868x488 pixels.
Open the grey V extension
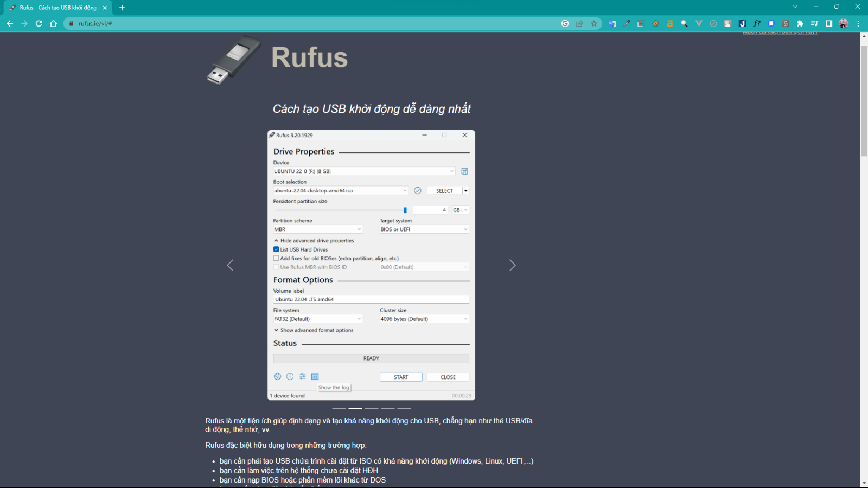699,23
